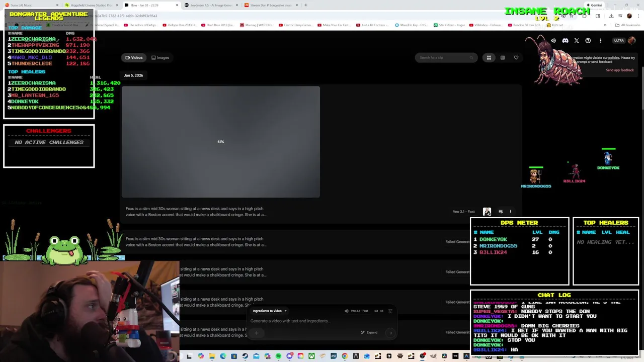This screenshot has height=362, width=644.
Task: Open Xbox app from the taskbar
Action: pos(311,356)
